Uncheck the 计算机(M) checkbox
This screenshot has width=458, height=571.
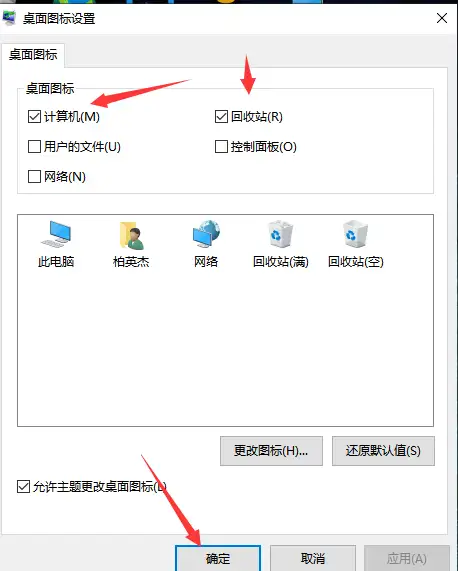pyautogui.click(x=34, y=117)
